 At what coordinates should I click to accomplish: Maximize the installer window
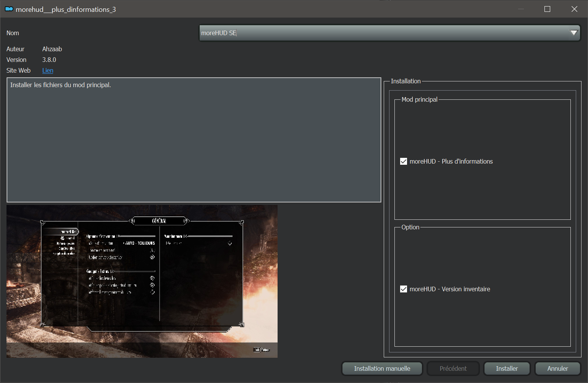click(x=547, y=9)
